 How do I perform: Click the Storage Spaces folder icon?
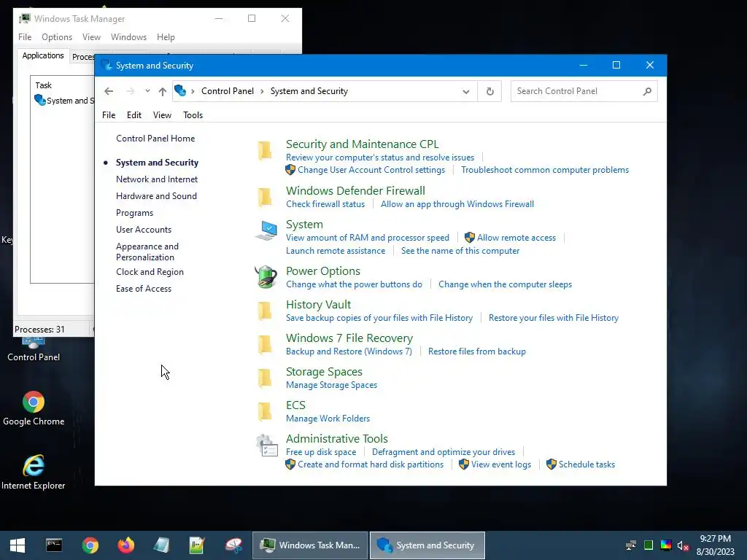pyautogui.click(x=265, y=378)
